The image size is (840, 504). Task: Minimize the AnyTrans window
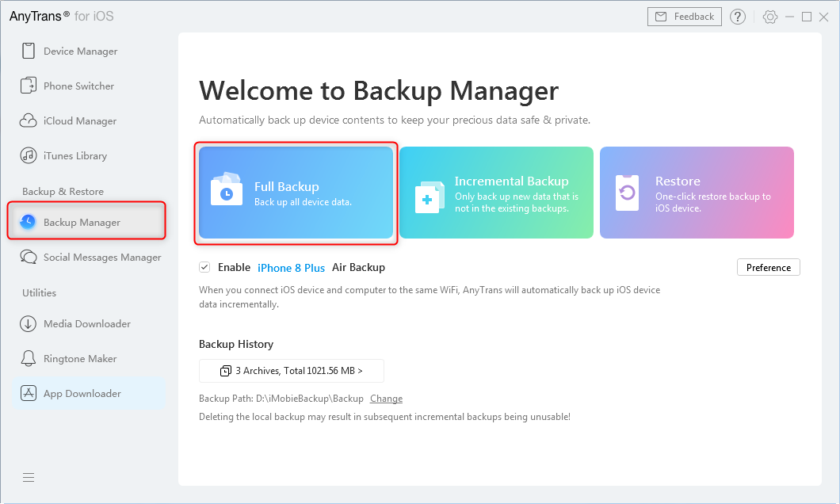tap(789, 17)
